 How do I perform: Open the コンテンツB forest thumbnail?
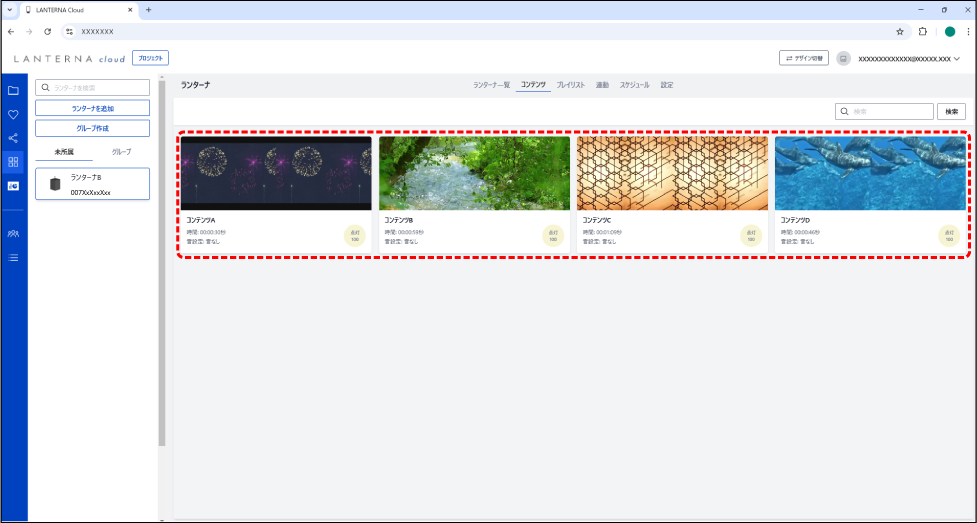click(474, 173)
